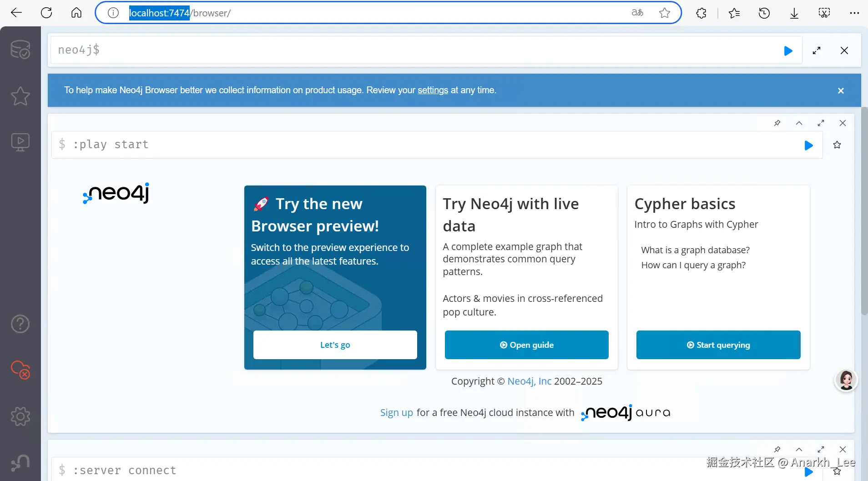The height and width of the screenshot is (481, 868).
Task: Open the Browser Settings gear panel
Action: click(x=20, y=416)
